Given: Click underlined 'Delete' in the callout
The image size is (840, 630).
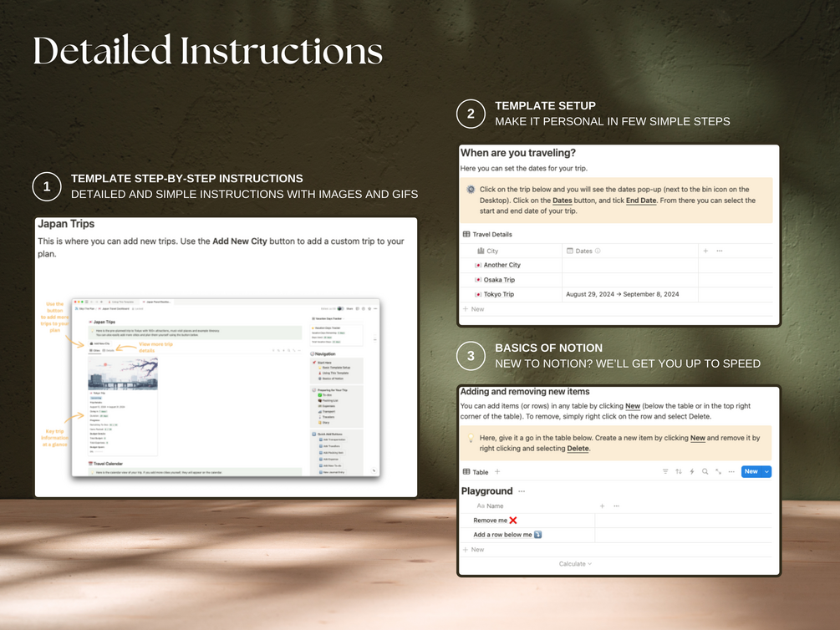Looking at the screenshot, I should click(x=578, y=449).
